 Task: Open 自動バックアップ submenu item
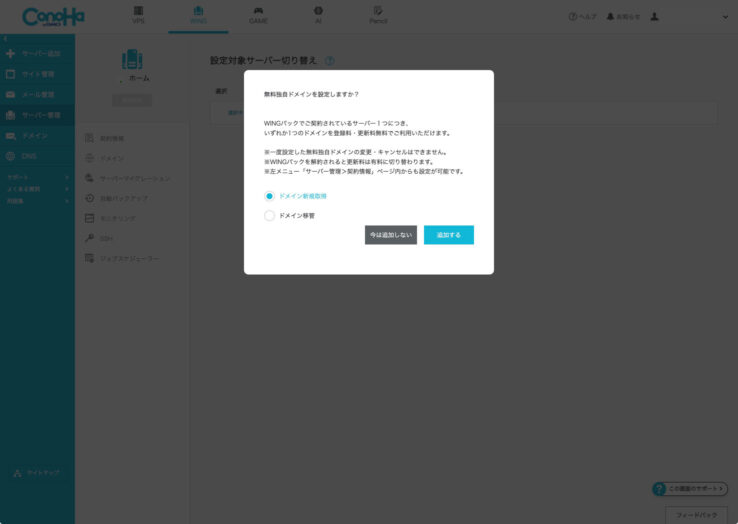tap(116, 198)
